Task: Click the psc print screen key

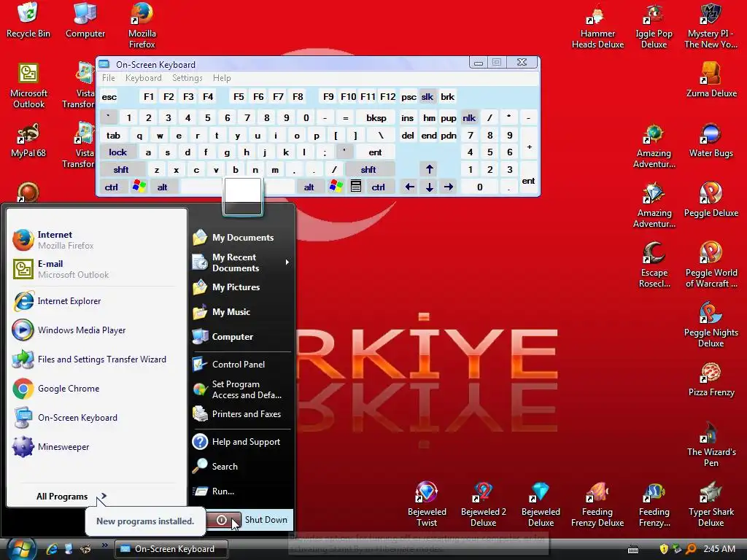Action: point(409,97)
